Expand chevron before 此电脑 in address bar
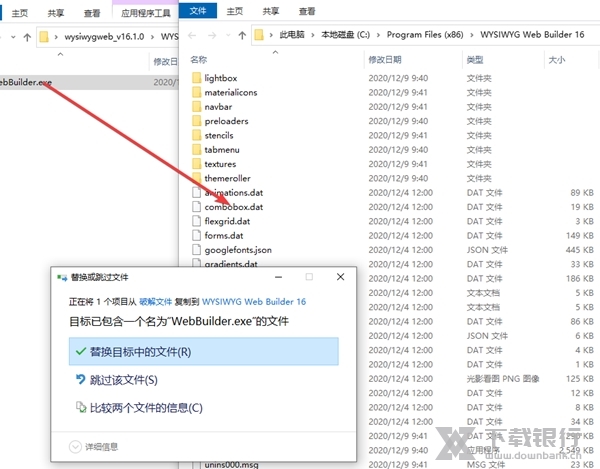The image size is (600, 469). tap(271, 35)
